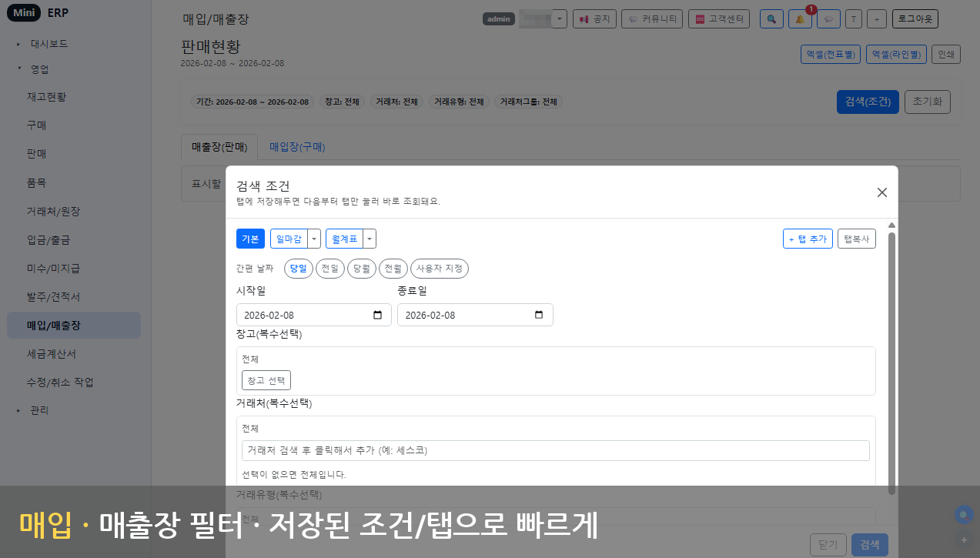Click the 거래처 search input field

pos(556,450)
